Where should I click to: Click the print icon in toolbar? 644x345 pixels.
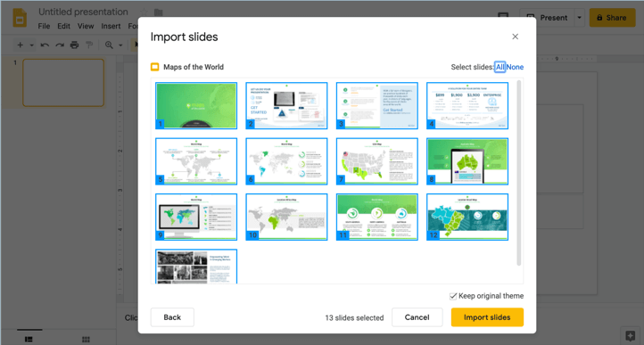tap(74, 45)
